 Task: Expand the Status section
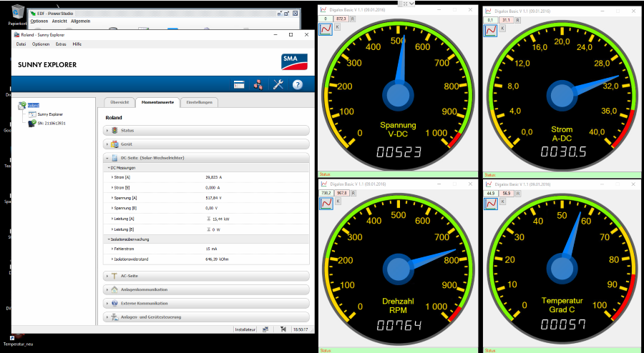107,130
